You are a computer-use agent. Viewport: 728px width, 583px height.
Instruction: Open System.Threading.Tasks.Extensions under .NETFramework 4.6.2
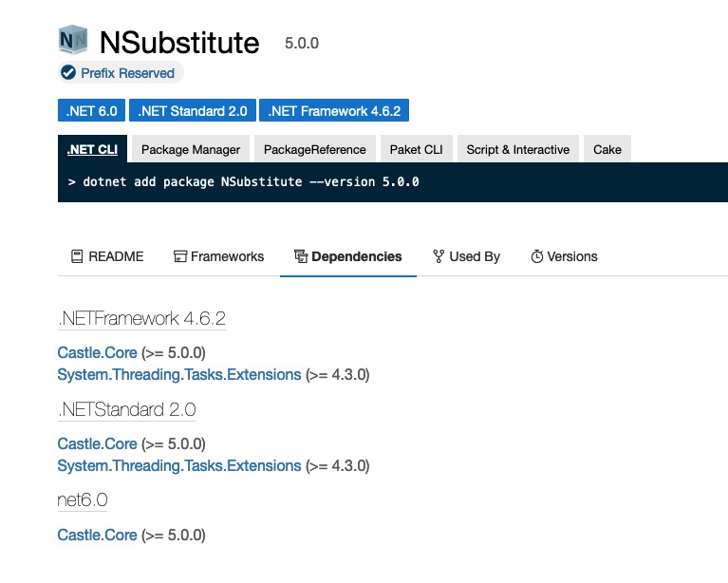pyautogui.click(x=179, y=374)
